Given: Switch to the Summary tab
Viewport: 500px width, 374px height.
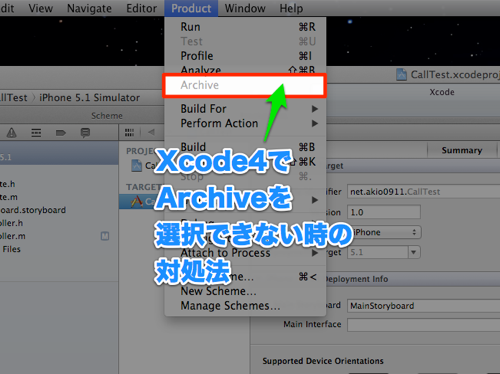Looking at the screenshot, I should click(462, 150).
